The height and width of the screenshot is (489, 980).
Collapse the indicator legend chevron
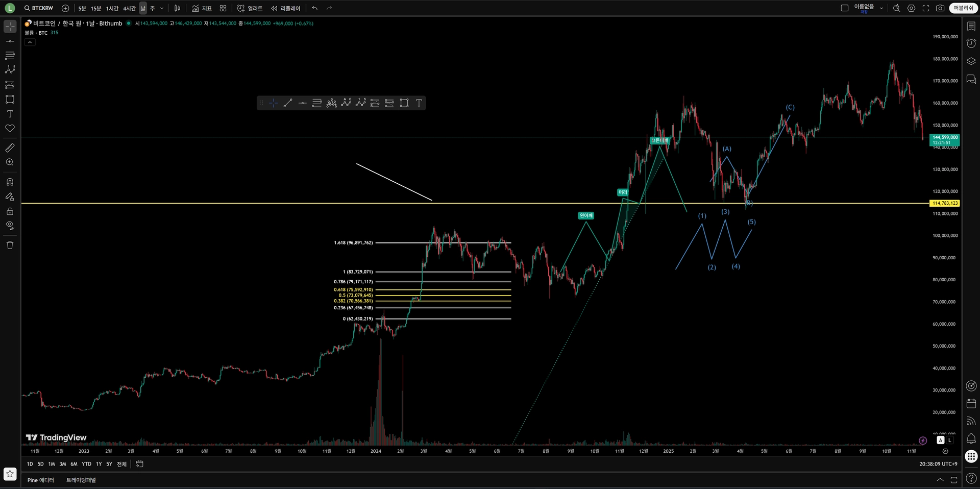point(30,42)
